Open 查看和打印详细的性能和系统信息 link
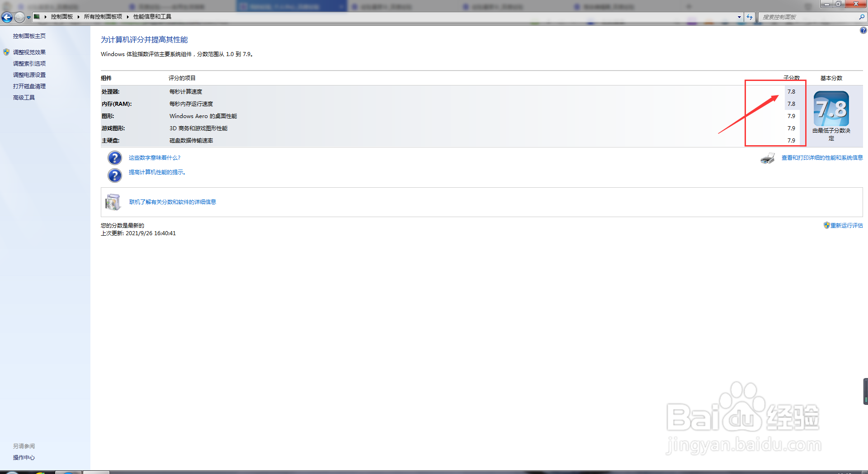868x474 pixels. click(x=822, y=158)
